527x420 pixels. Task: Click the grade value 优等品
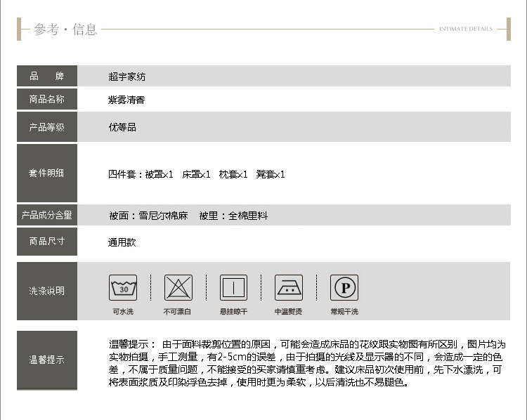click(x=122, y=127)
